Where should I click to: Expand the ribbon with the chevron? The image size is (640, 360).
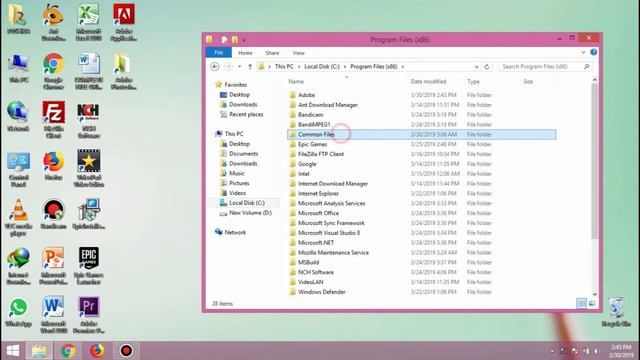(583, 52)
